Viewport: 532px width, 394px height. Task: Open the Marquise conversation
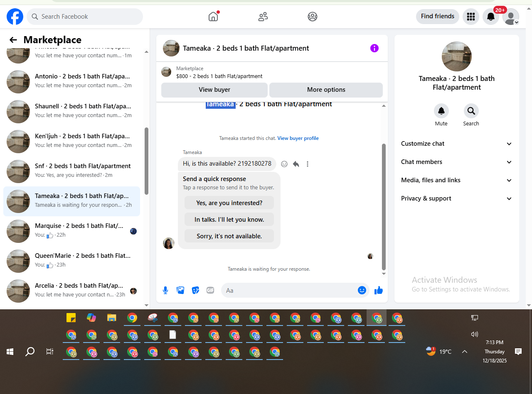point(71,231)
